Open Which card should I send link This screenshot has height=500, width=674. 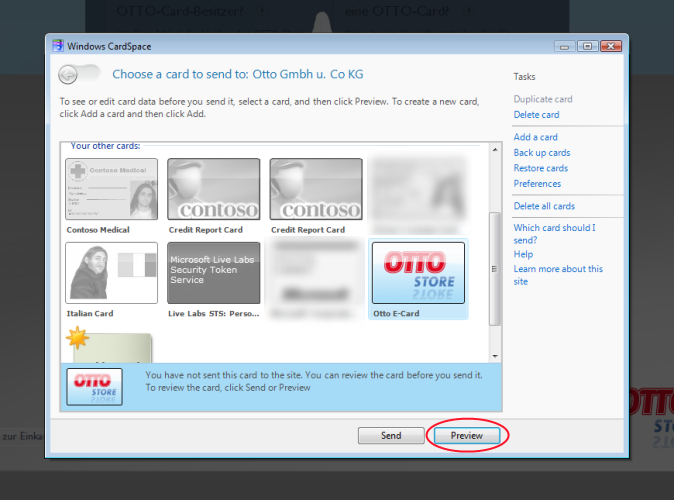[x=555, y=234]
